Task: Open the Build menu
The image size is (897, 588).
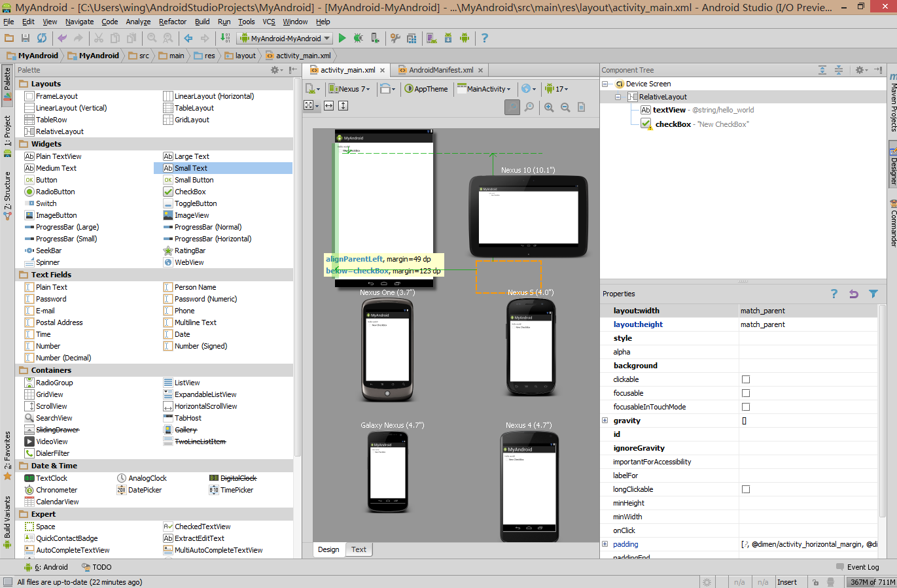Action: pos(202,22)
